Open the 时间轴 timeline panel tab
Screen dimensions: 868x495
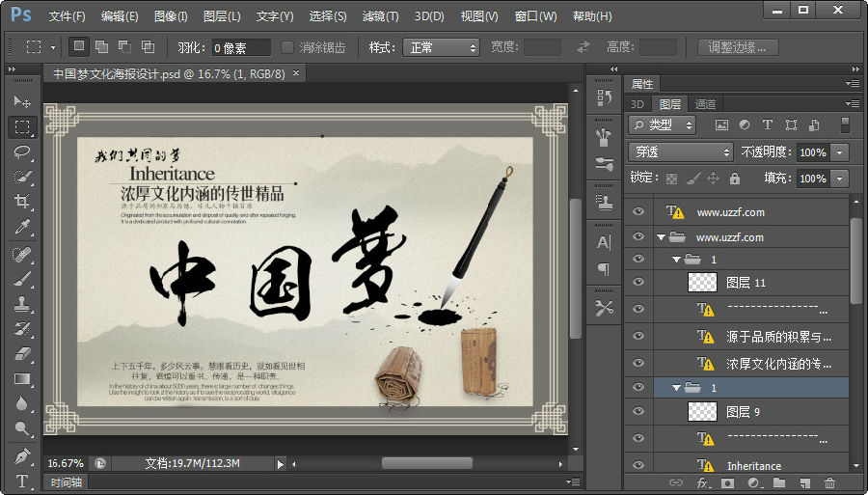[x=66, y=482]
